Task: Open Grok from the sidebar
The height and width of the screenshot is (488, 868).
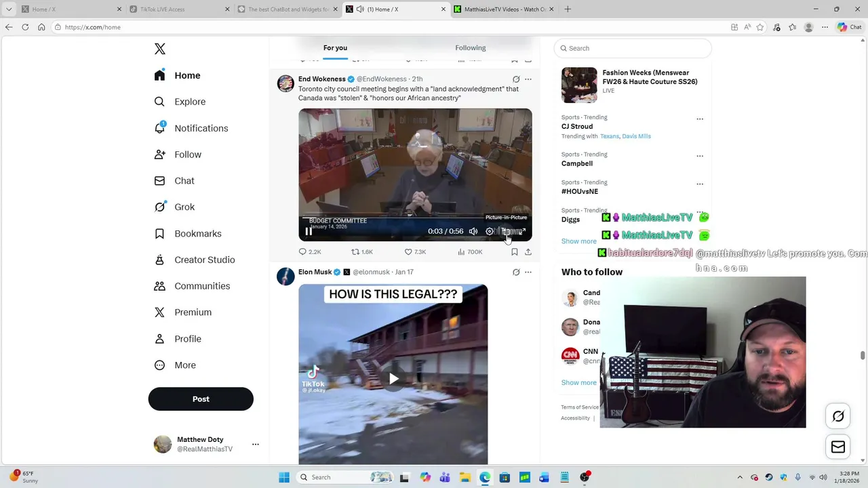Action: [x=174, y=207]
